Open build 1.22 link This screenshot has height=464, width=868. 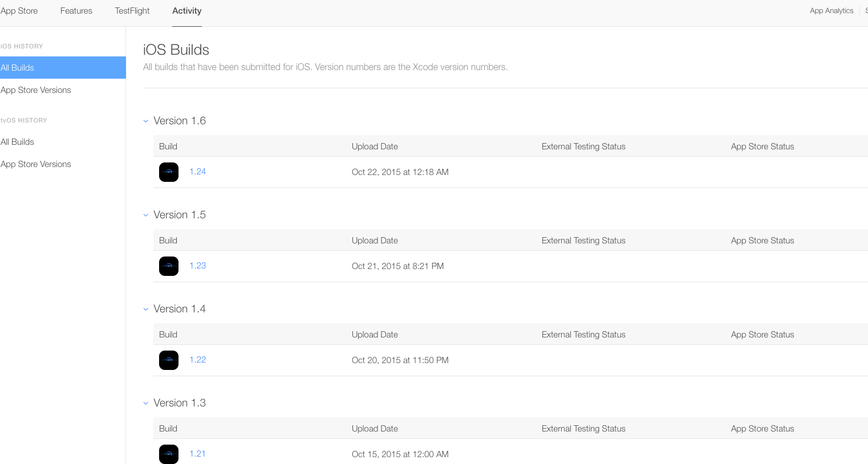pos(198,360)
